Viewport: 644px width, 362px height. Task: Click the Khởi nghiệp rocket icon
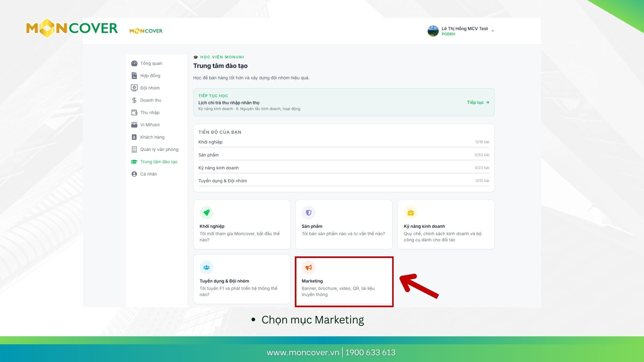(207, 213)
